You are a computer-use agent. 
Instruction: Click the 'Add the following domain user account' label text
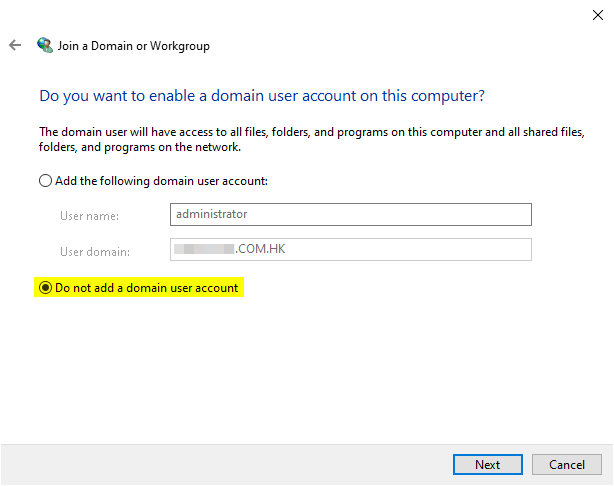coord(161,181)
